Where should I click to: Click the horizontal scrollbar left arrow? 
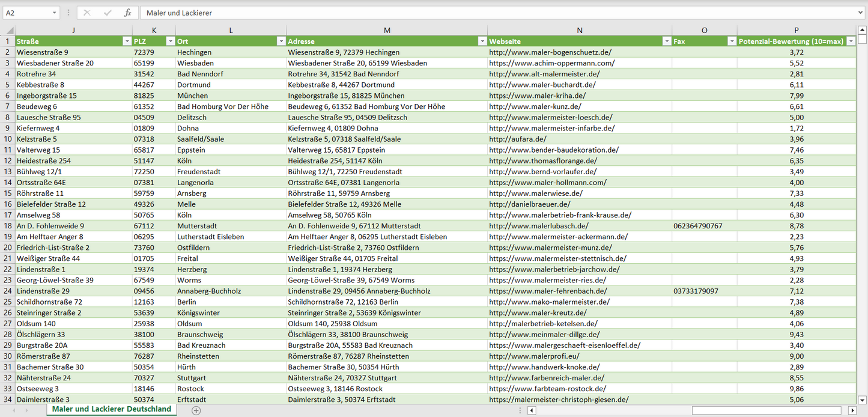tap(532, 410)
